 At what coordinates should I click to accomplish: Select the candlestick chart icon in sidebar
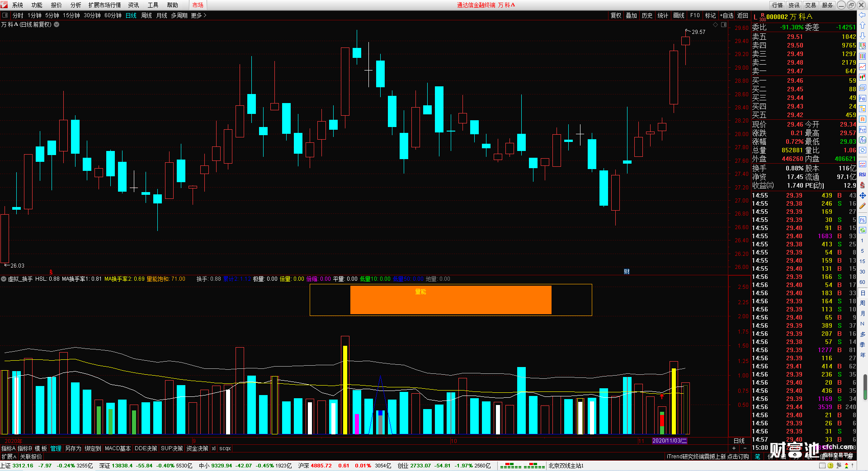pyautogui.click(x=862, y=77)
